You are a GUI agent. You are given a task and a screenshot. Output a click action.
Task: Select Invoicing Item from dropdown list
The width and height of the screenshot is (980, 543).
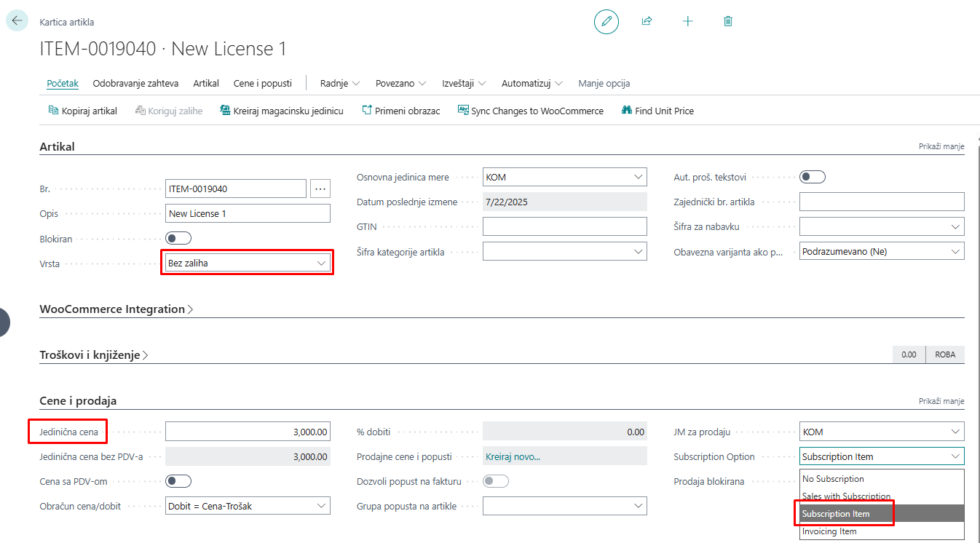pos(829,531)
